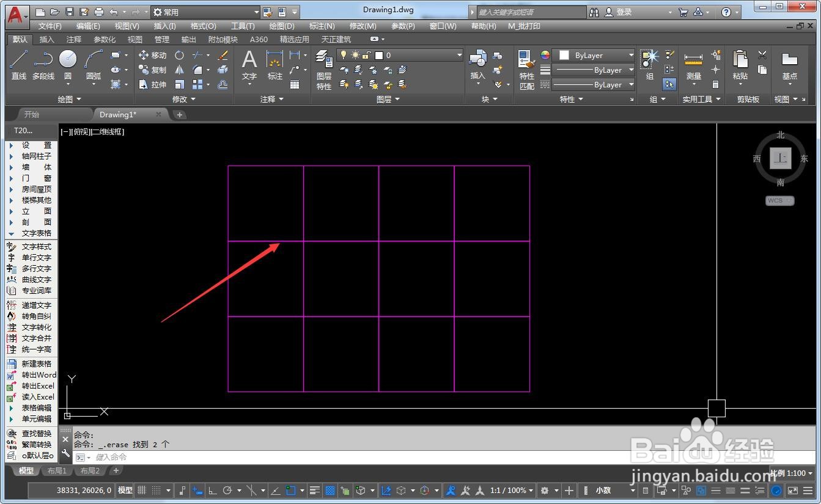Click the Rotate tool icon
The height and width of the screenshot is (504, 821).
179,55
